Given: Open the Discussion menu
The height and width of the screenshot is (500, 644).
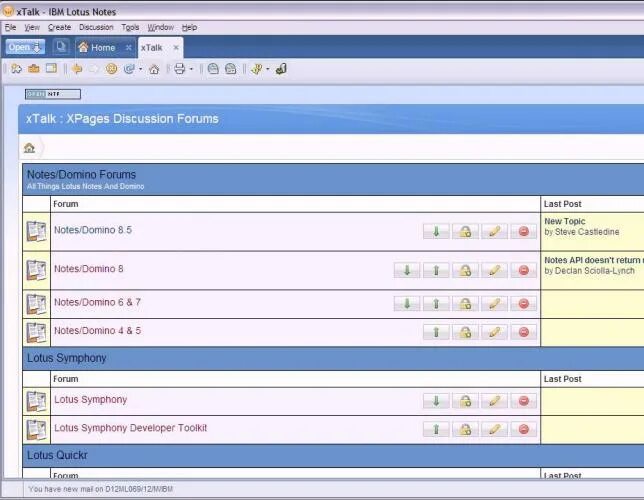Looking at the screenshot, I should tap(96, 28).
